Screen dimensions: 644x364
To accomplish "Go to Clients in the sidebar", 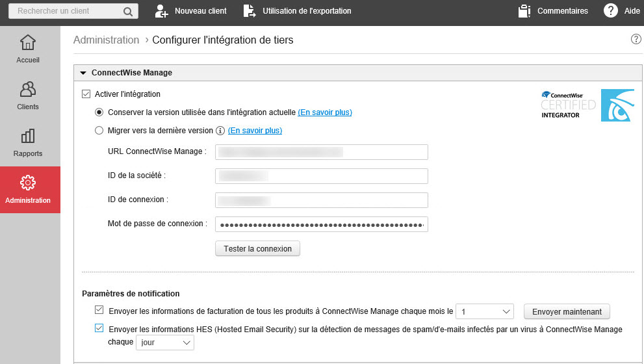I will click(x=28, y=96).
